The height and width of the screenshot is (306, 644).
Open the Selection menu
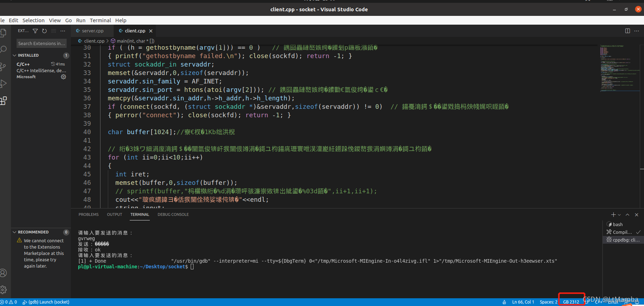click(33, 20)
